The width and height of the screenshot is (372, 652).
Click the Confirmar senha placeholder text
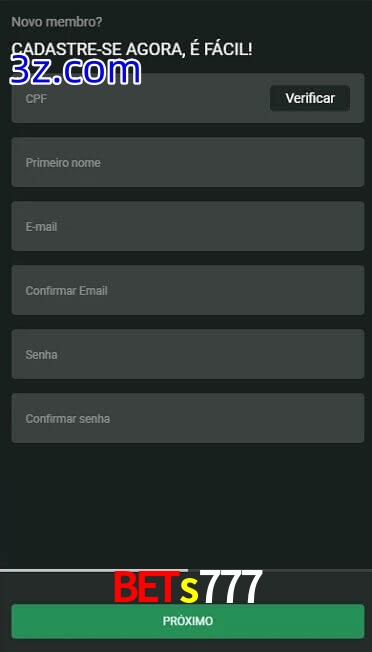[68, 419]
